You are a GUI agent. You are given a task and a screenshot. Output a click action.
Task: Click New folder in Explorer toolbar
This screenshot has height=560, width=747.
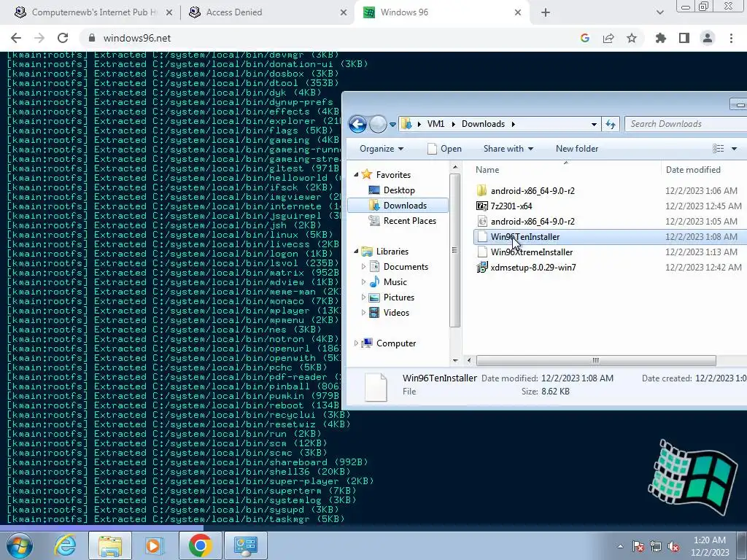[577, 149]
